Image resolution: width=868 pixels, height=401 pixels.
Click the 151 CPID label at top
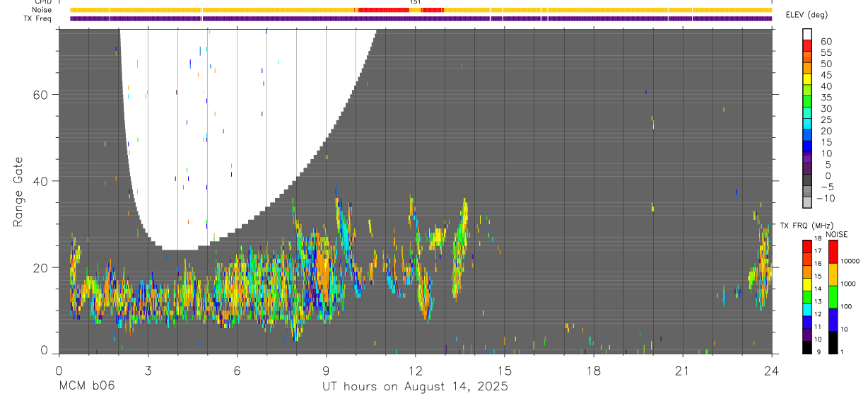coord(416,2)
